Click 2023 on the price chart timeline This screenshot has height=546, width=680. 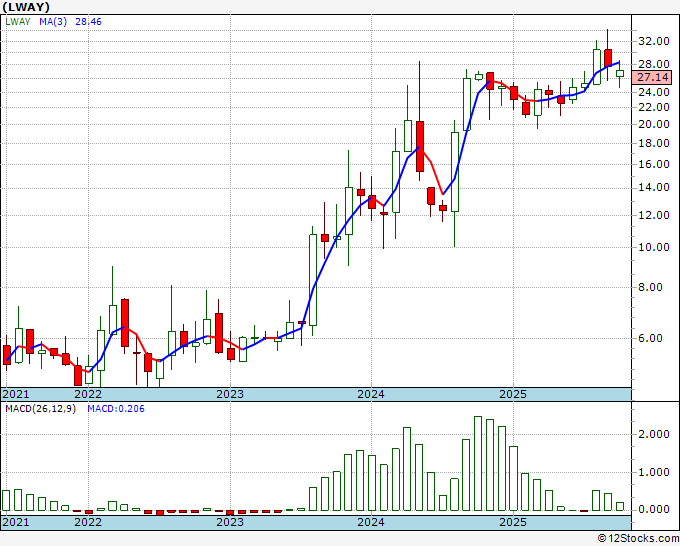[230, 395]
